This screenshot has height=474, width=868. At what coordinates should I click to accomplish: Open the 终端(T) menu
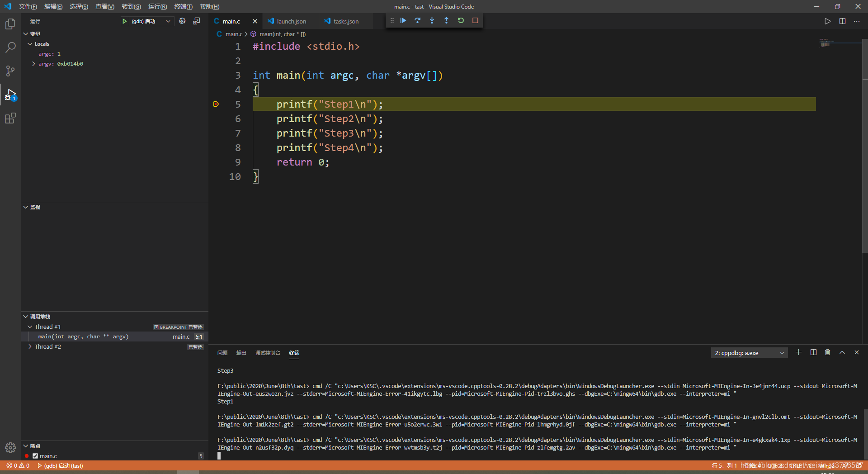pos(183,6)
